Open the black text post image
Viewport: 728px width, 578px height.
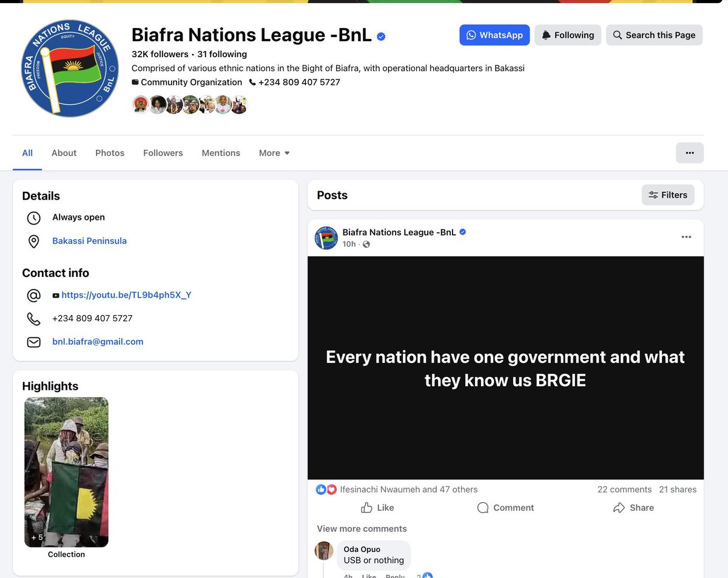505,368
